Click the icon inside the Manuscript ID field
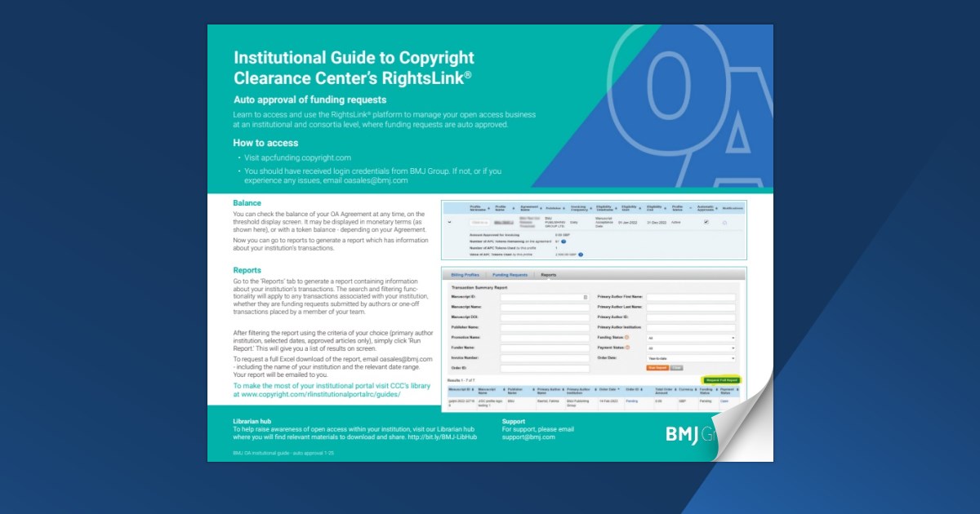980x514 pixels. click(584, 296)
